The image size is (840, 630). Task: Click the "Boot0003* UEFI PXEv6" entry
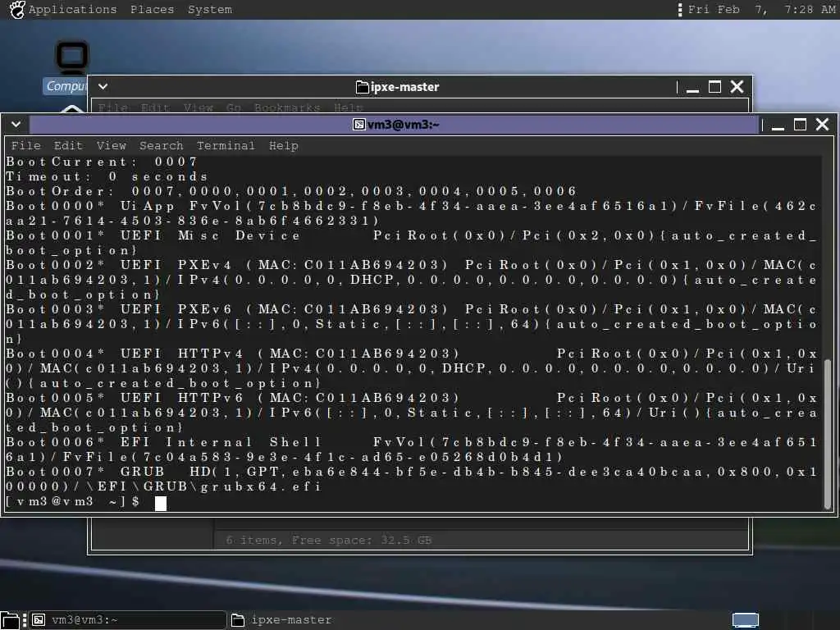pyautogui.click(x=412, y=324)
